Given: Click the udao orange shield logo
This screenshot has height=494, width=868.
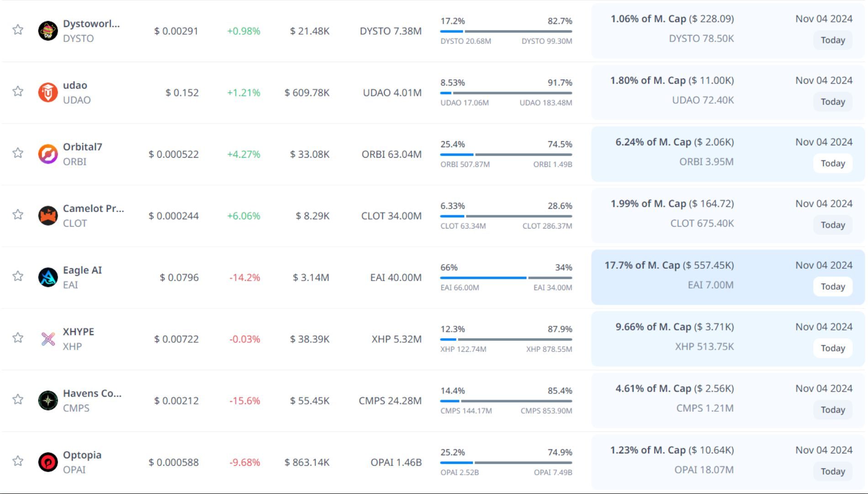Looking at the screenshot, I should 48,93.
